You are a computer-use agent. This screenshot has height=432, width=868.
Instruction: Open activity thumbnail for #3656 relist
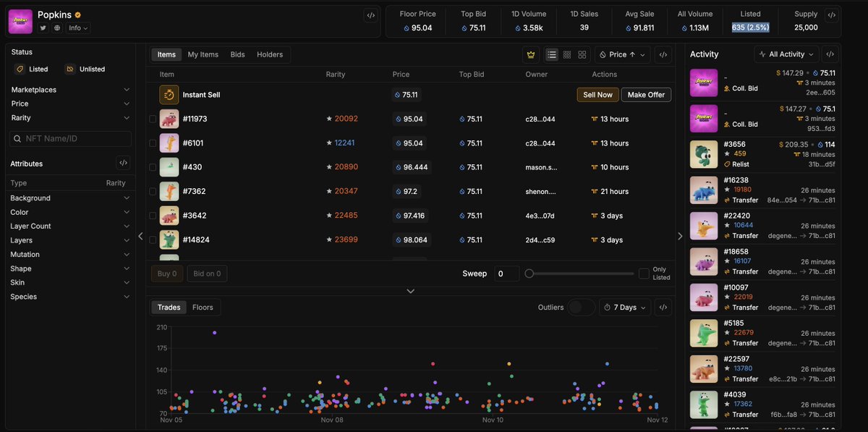703,154
